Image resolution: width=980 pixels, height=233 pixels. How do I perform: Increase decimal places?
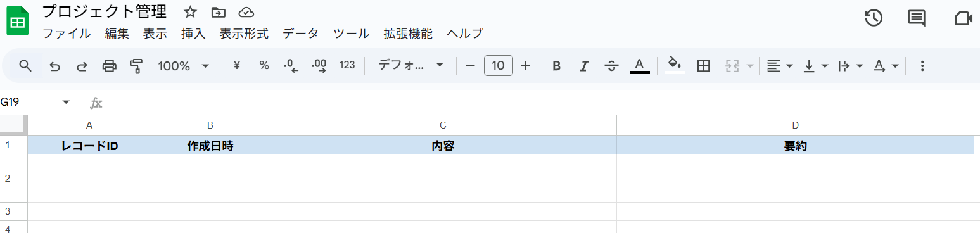319,66
